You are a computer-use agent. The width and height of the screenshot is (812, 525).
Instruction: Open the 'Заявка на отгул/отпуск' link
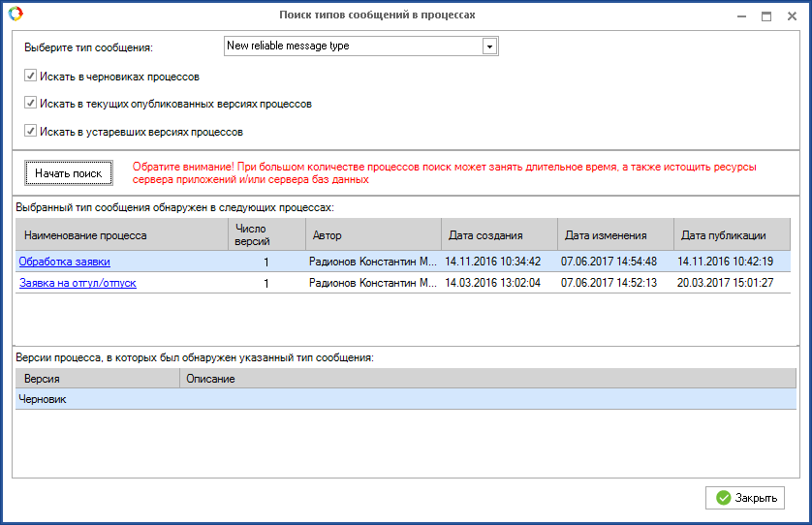78,283
